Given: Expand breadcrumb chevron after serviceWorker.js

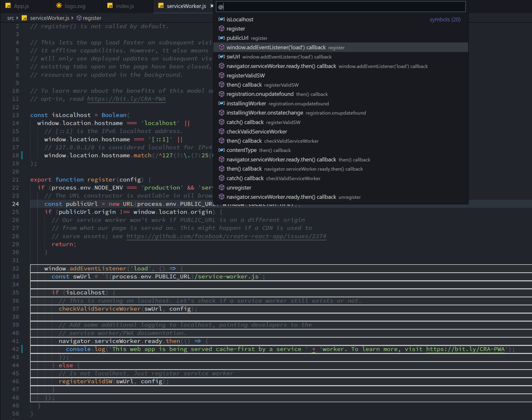Looking at the screenshot, I should pyautogui.click(x=72, y=18).
